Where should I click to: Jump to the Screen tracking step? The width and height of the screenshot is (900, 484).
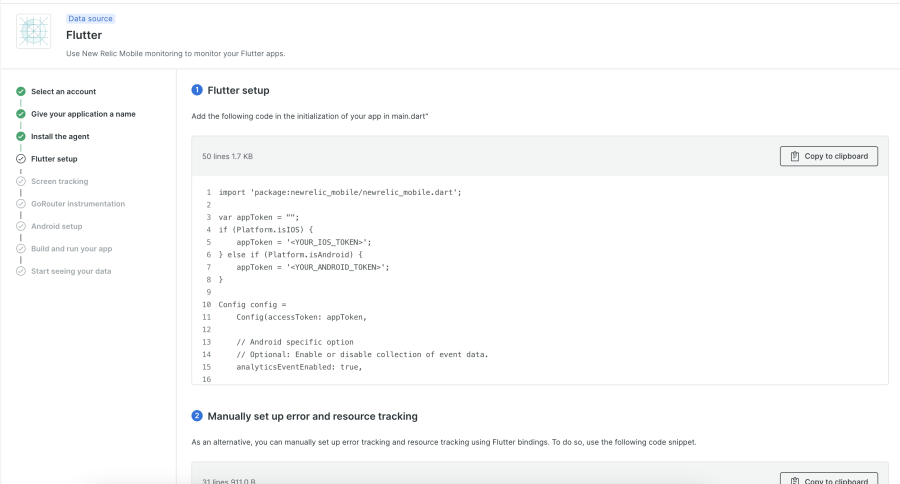[x=60, y=181]
